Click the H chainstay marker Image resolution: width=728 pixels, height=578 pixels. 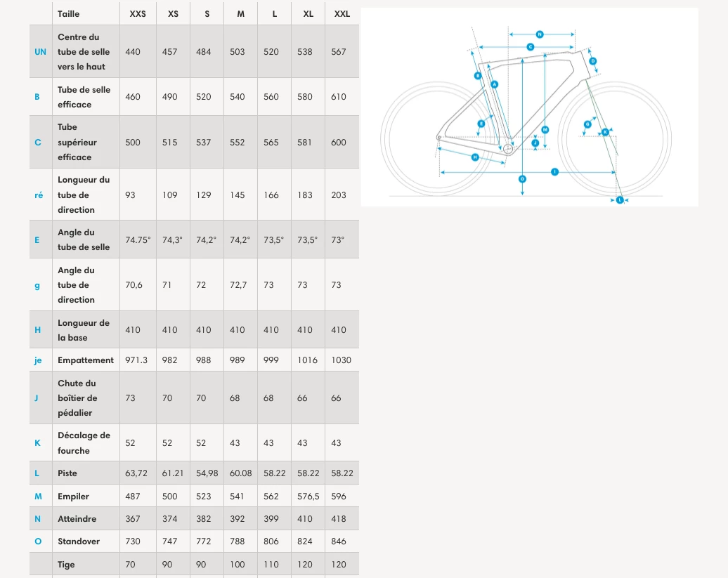pyautogui.click(x=475, y=157)
